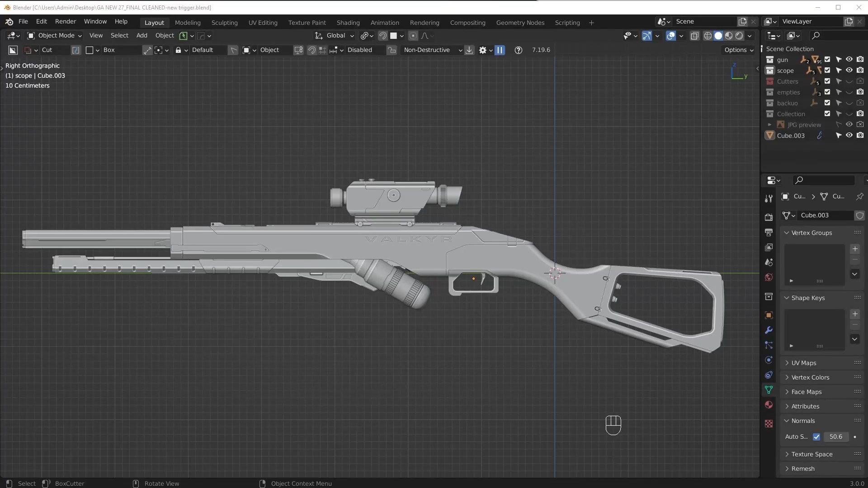
Task: Disable Auto Smooth checkbox in Normals
Action: pyautogui.click(x=816, y=437)
